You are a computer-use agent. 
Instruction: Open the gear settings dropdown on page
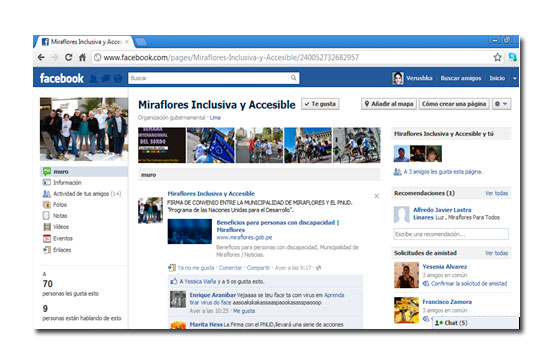coord(501,104)
